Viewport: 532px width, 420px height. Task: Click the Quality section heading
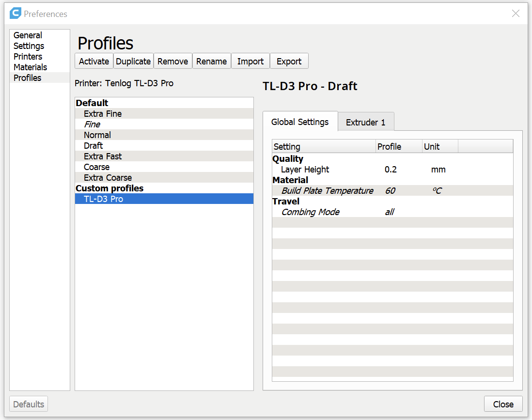tap(288, 159)
